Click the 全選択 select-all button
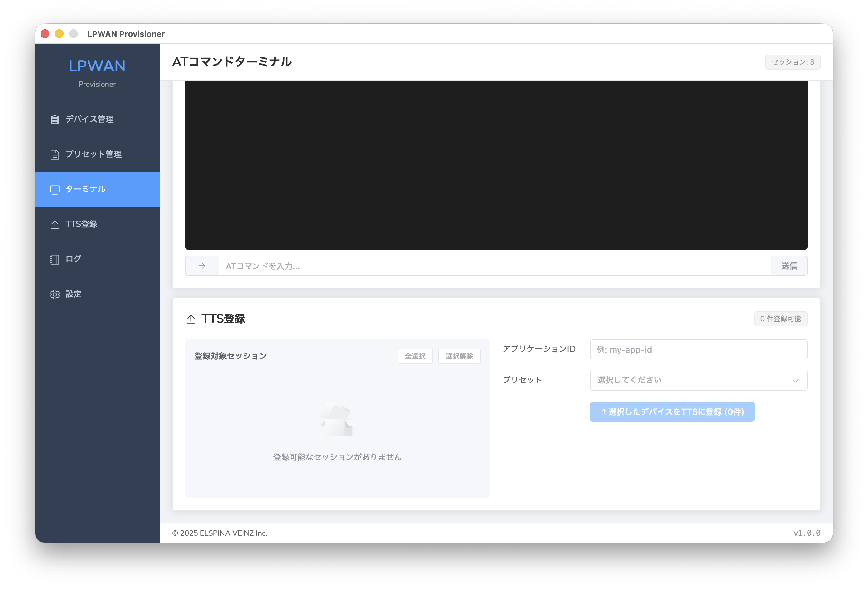 tap(415, 356)
